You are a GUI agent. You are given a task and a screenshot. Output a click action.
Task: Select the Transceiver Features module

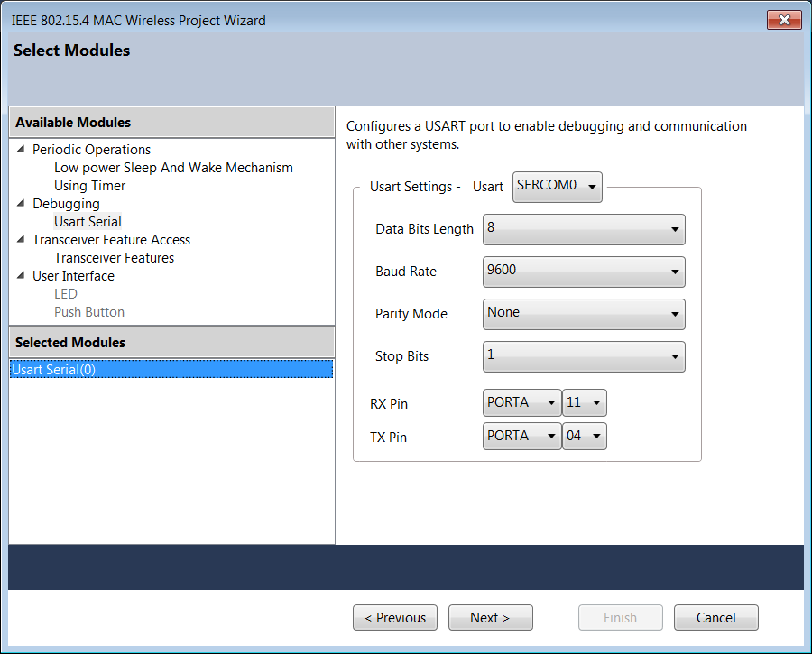[x=114, y=258]
